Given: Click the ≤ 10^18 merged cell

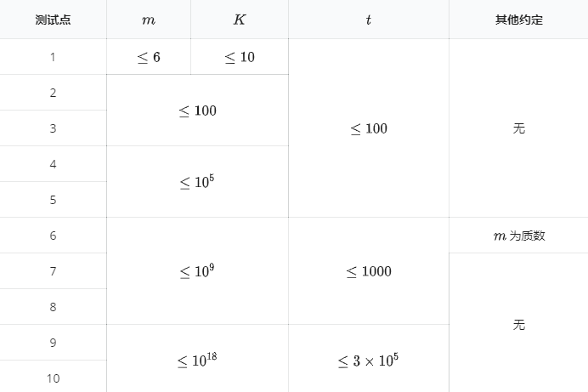Looking at the screenshot, I should click(x=197, y=360).
